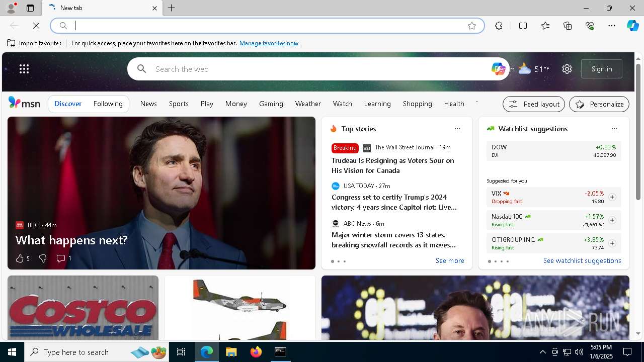Viewport: 644px width, 362px height.
Task: Click Manage favorites now link
Action: point(269,43)
